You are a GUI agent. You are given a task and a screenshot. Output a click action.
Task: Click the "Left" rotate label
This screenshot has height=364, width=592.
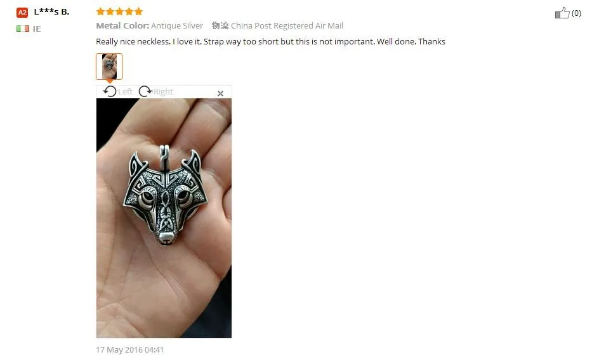coord(125,92)
